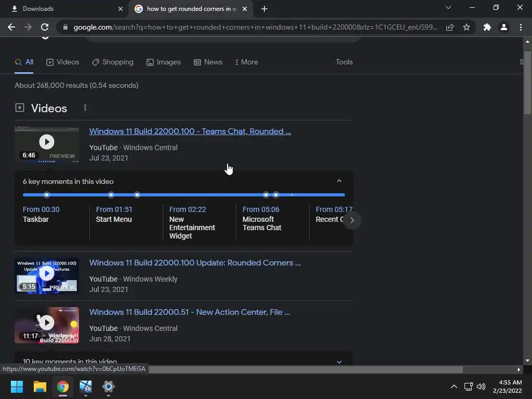Open the tab search chevron
532x399 pixels.
[448, 7]
